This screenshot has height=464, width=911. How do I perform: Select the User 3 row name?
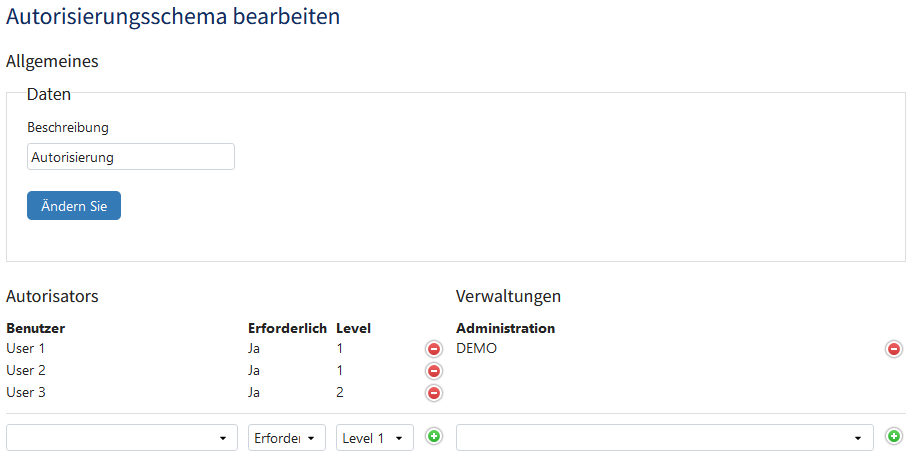coord(26,393)
